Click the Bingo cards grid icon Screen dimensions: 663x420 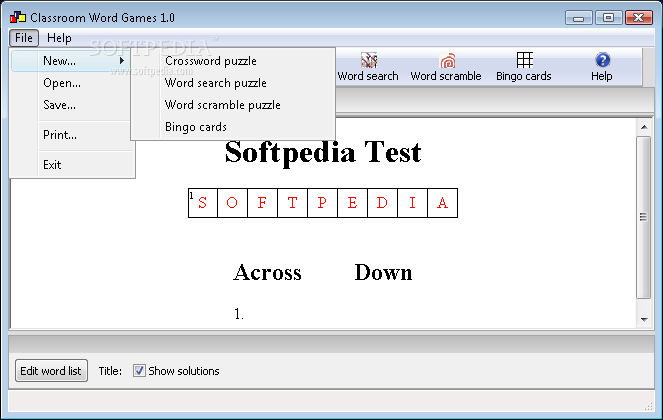point(524,60)
